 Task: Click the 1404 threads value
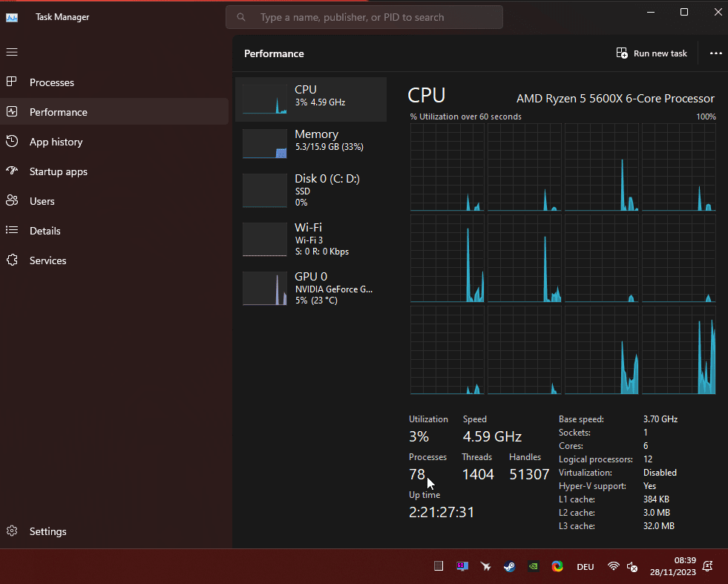pyautogui.click(x=478, y=474)
